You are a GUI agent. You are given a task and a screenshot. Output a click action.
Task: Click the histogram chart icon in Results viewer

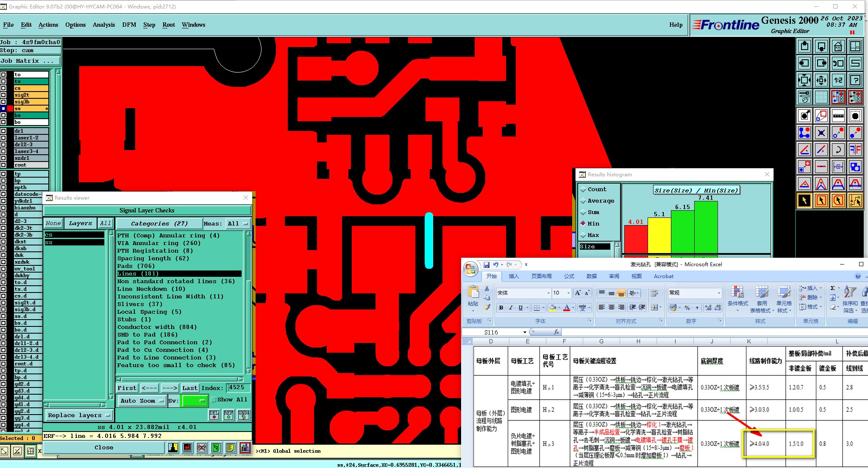click(245, 447)
